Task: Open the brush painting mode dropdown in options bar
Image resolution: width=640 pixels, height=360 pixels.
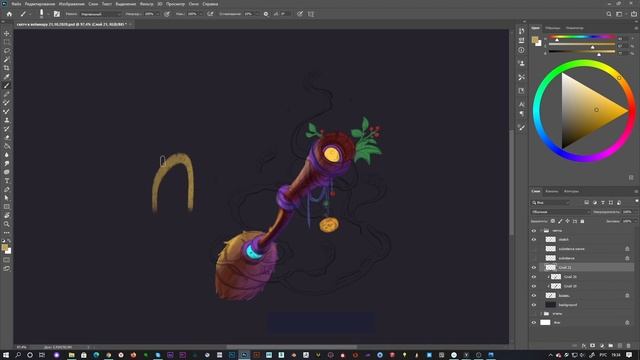Action: point(100,14)
